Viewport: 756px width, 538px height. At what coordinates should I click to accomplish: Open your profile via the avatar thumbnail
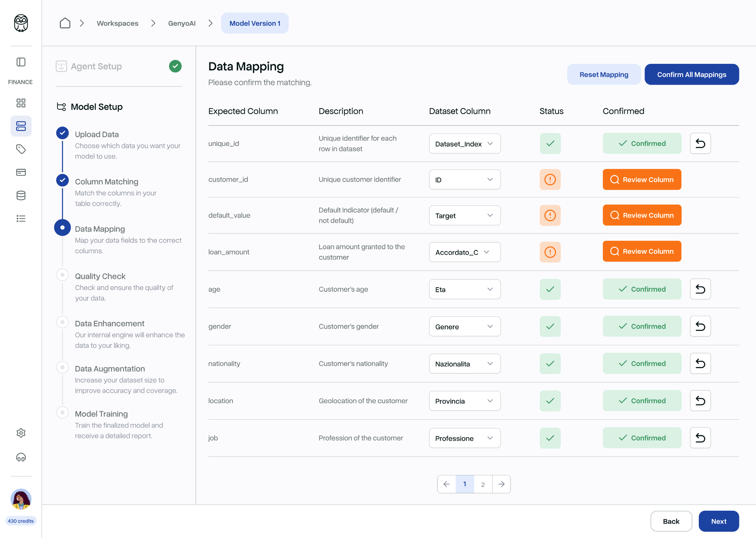[x=21, y=499]
